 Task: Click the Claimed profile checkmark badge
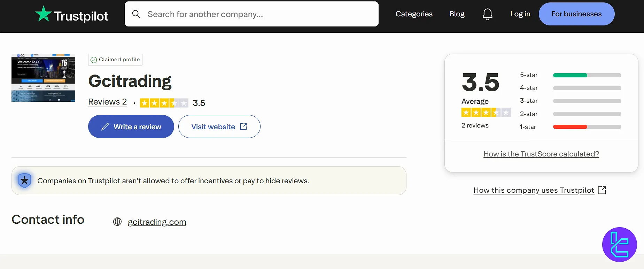pyautogui.click(x=94, y=60)
